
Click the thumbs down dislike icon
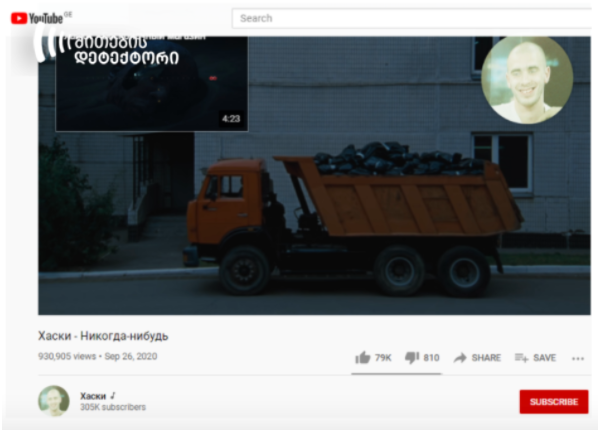(412, 358)
